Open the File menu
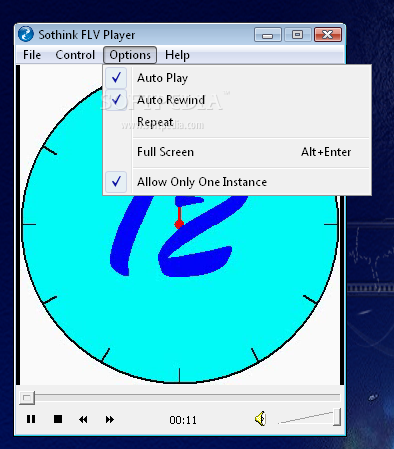Screen dimensions: 394x449 point(32,55)
